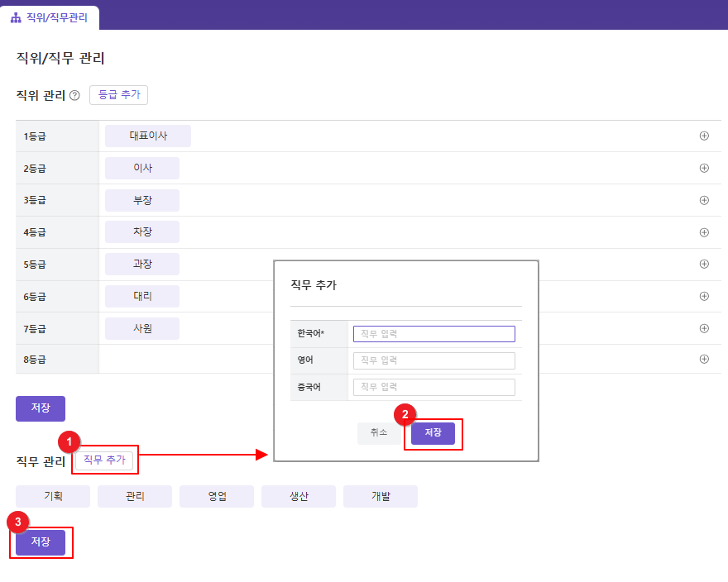Screen dimensions: 728x582
Task: Click the 영어 job name input field
Action: coord(433,360)
